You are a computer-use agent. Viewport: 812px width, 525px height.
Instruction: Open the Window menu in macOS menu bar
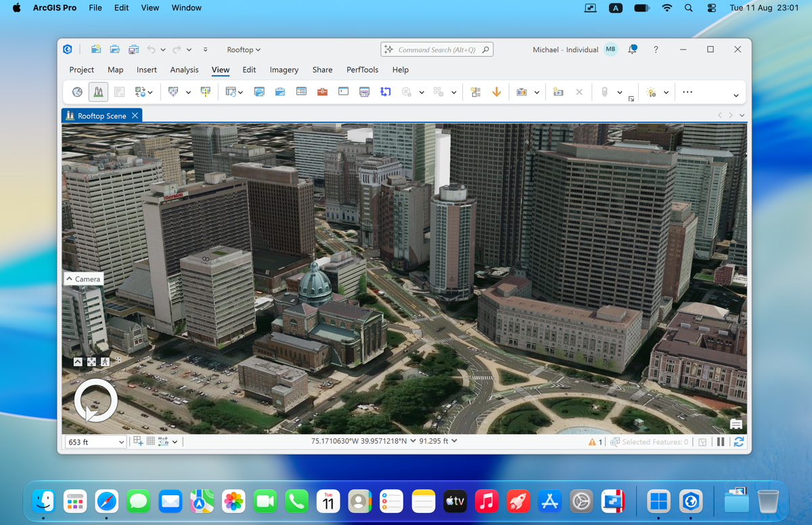pos(187,8)
